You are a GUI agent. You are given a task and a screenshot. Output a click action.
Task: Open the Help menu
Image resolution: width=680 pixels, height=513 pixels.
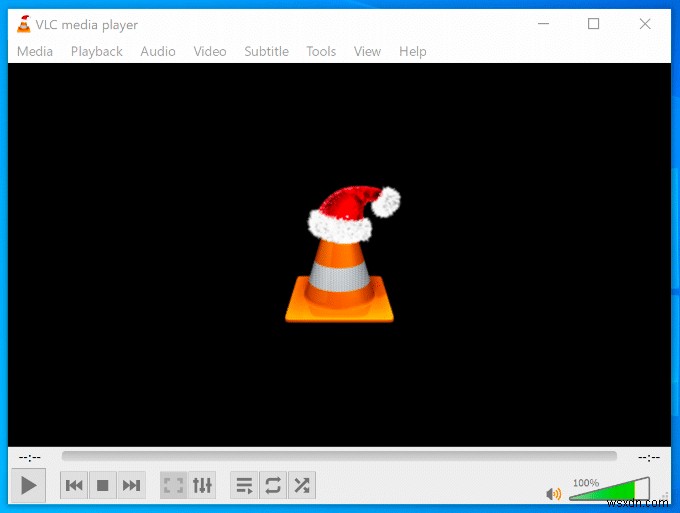(x=413, y=51)
